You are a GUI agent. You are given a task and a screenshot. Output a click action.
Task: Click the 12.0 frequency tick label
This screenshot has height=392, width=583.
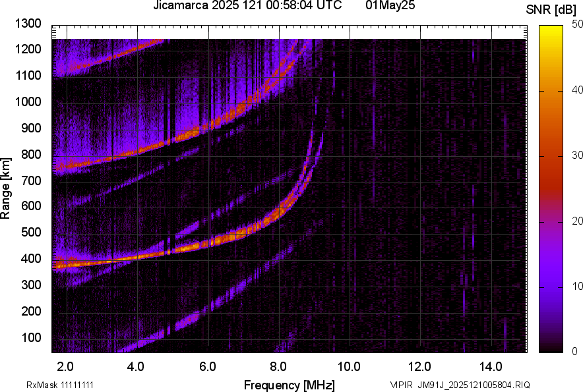(420, 367)
